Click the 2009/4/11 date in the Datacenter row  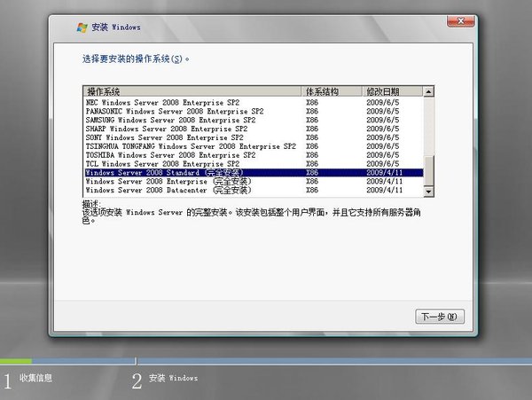(x=385, y=191)
